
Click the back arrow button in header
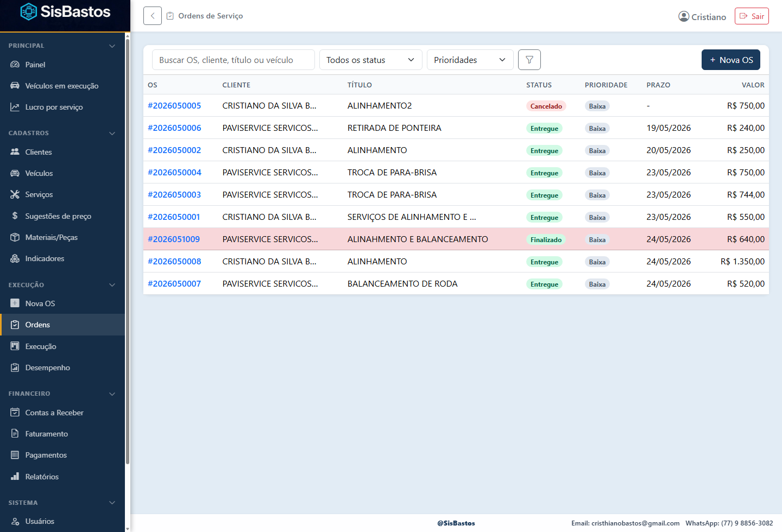coord(153,16)
